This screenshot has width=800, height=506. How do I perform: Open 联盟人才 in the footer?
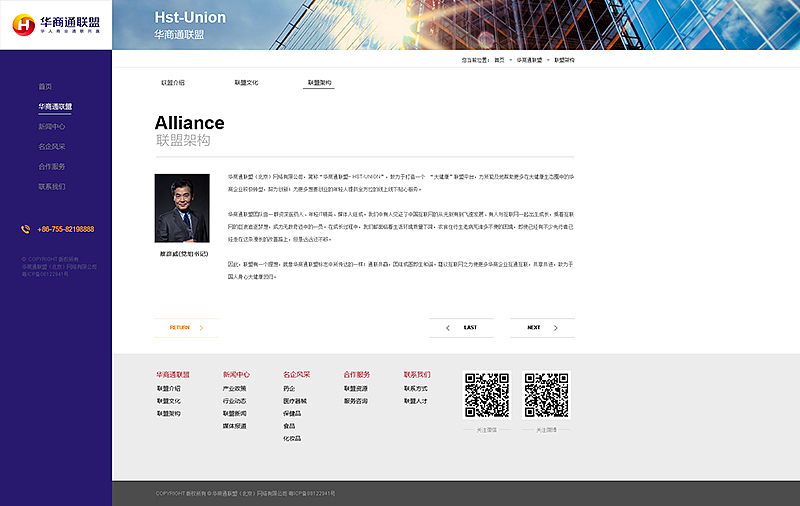[416, 401]
